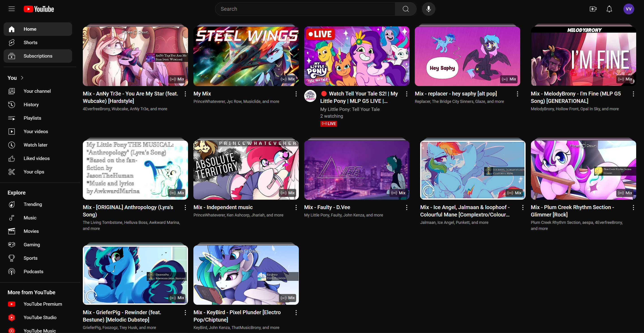The image size is (644, 333).
Task: Expand the You section chevron
Action: click(x=22, y=78)
